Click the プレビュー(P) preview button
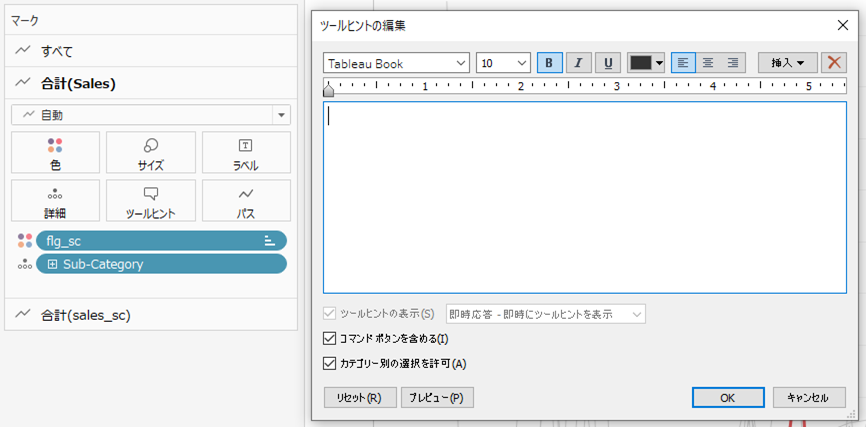 (x=437, y=397)
